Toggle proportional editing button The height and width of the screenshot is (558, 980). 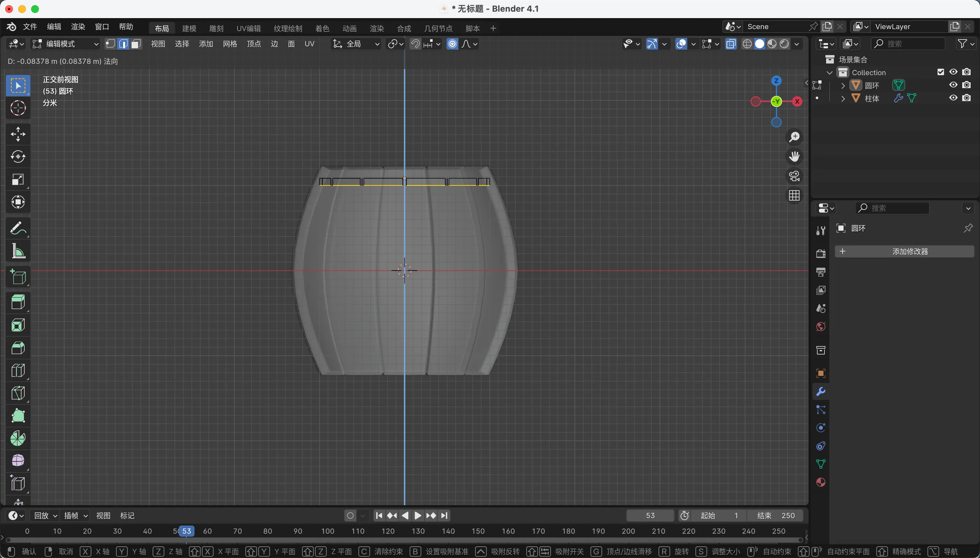452,44
